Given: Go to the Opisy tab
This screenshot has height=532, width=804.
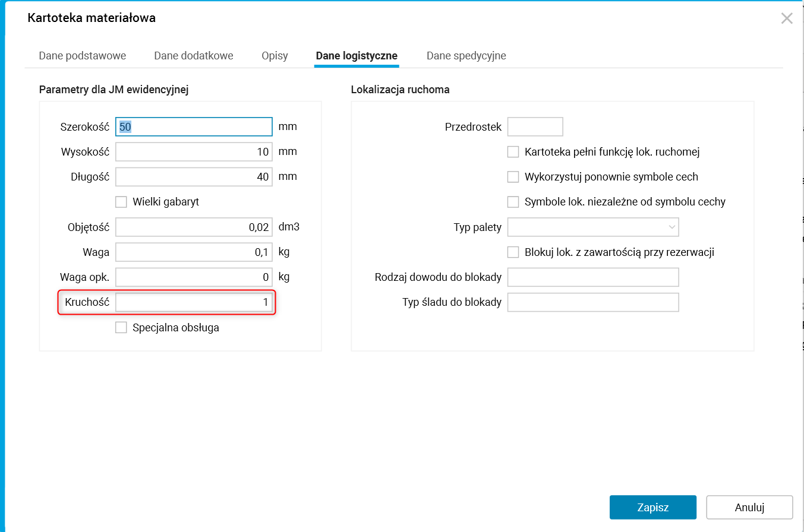Looking at the screenshot, I should tap(275, 56).
